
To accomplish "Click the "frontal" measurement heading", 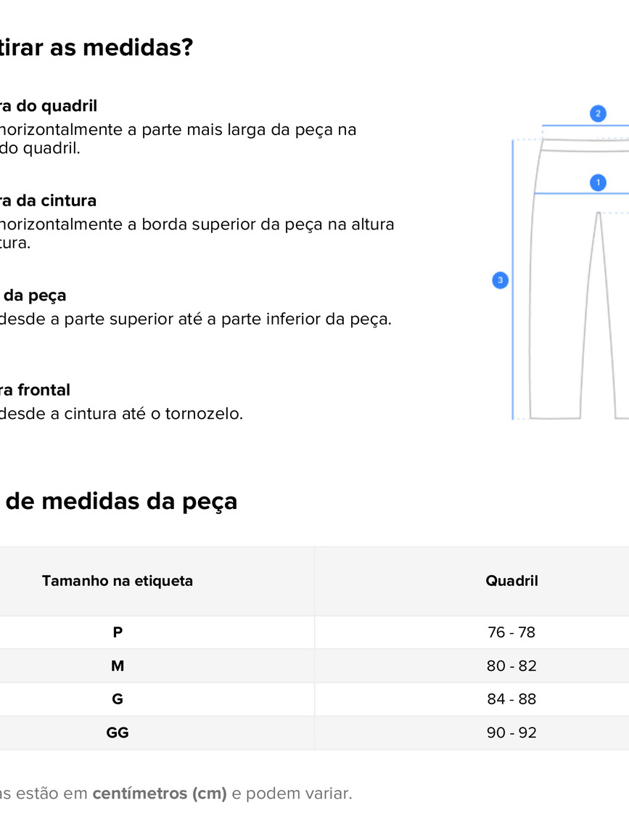I will point(35,390).
